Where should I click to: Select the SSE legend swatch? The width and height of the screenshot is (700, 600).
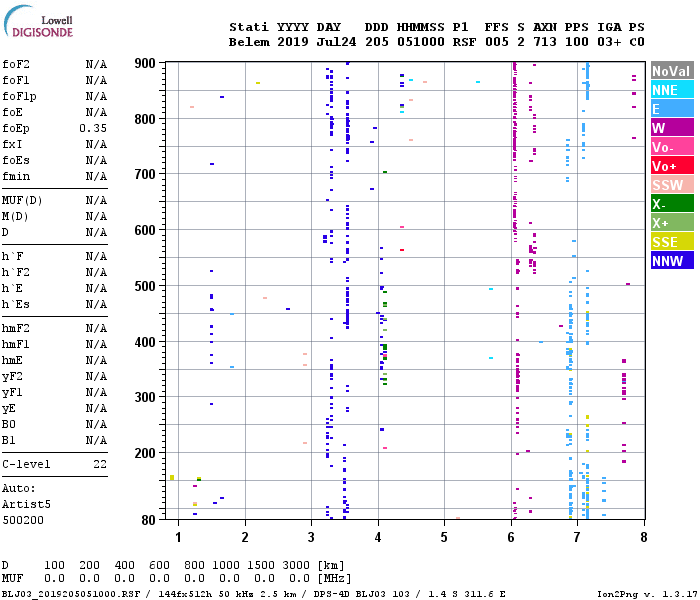click(672, 242)
